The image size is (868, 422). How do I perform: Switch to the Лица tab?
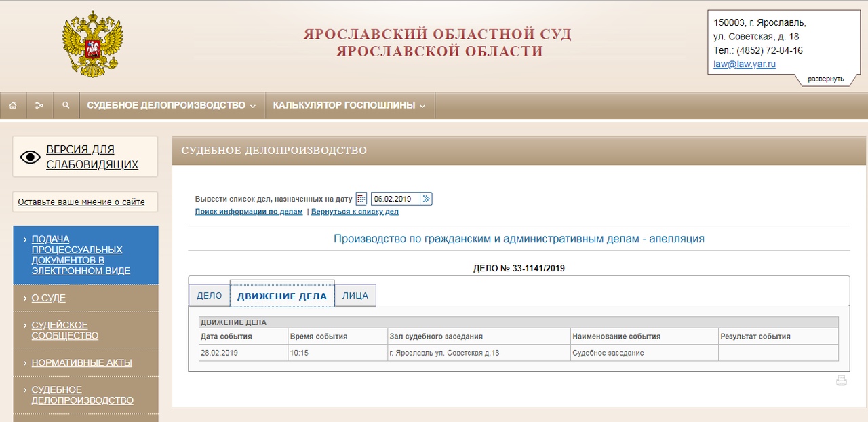click(355, 296)
